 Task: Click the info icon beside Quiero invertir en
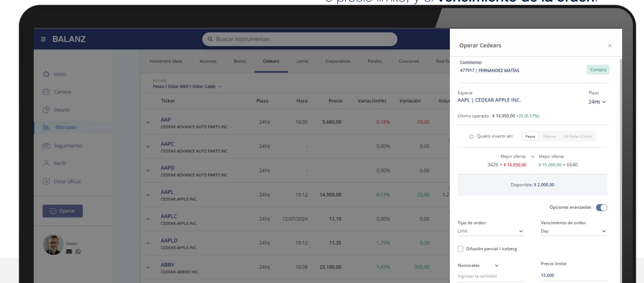point(471,137)
